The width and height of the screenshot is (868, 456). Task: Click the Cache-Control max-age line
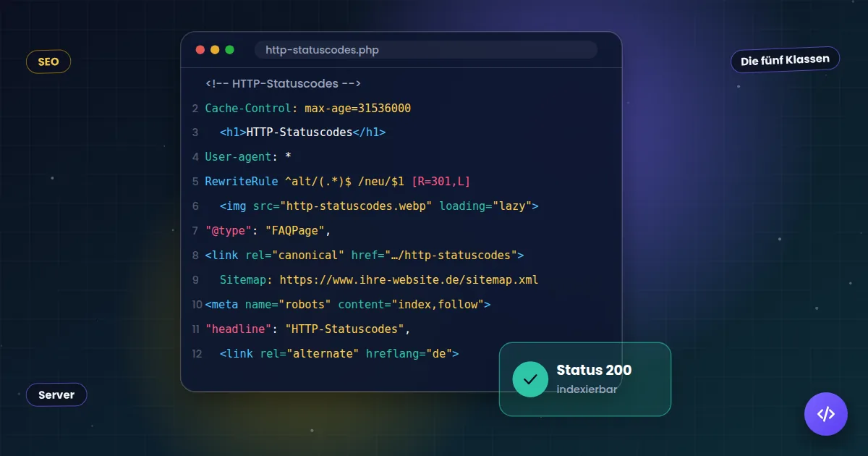coord(308,108)
